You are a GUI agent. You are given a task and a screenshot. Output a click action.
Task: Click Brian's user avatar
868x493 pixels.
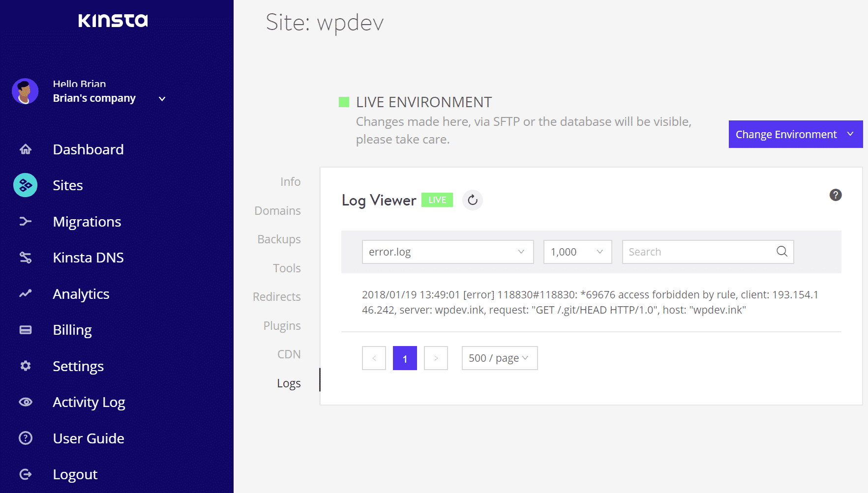[x=25, y=91]
